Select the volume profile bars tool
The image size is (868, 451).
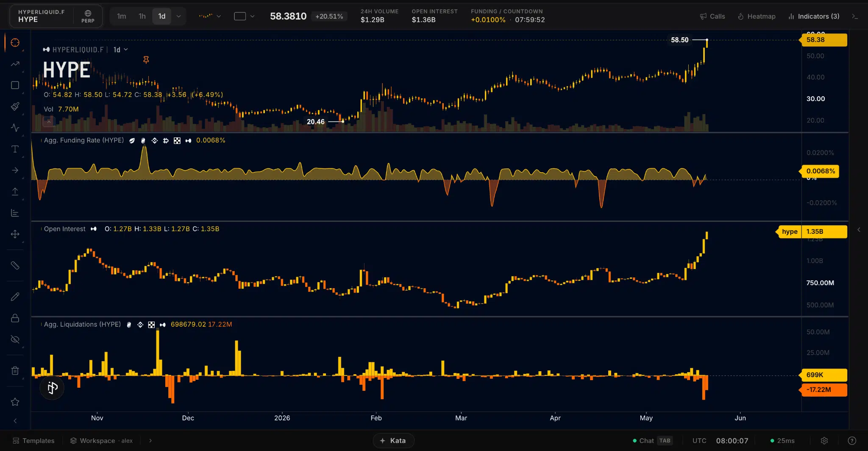coord(15,213)
